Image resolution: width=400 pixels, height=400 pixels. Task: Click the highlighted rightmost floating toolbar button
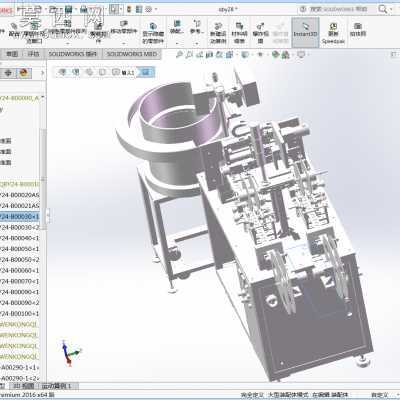146,72
